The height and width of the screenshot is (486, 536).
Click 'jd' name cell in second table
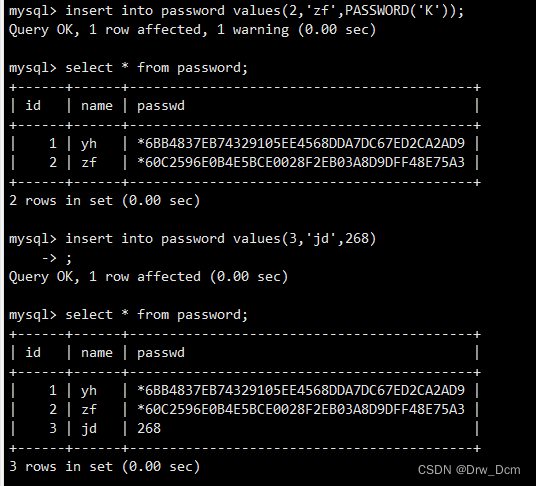[89, 429]
